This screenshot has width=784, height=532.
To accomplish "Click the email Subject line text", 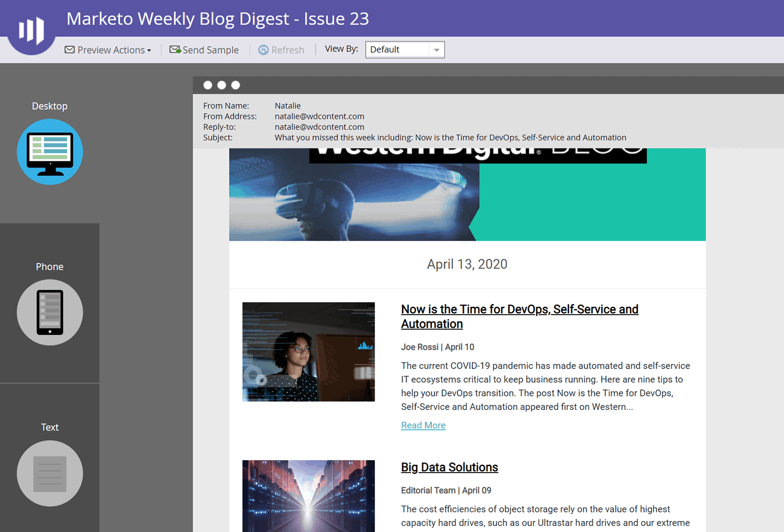I will [451, 138].
